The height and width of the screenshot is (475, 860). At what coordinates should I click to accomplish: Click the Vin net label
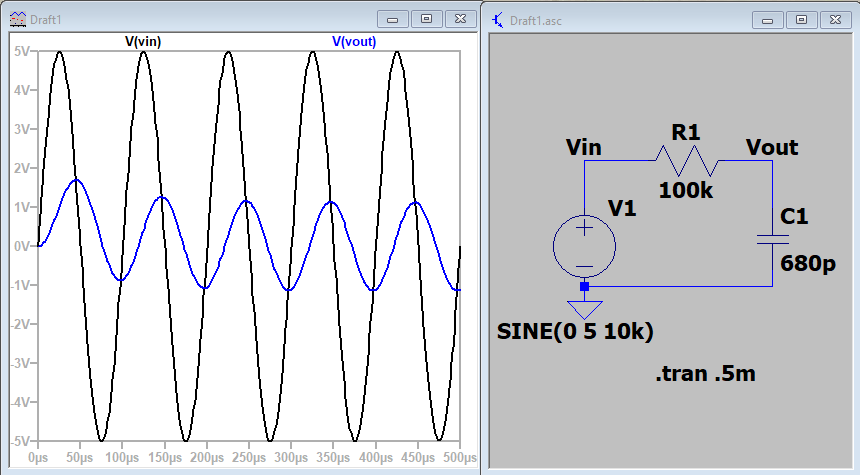pyautogui.click(x=583, y=148)
